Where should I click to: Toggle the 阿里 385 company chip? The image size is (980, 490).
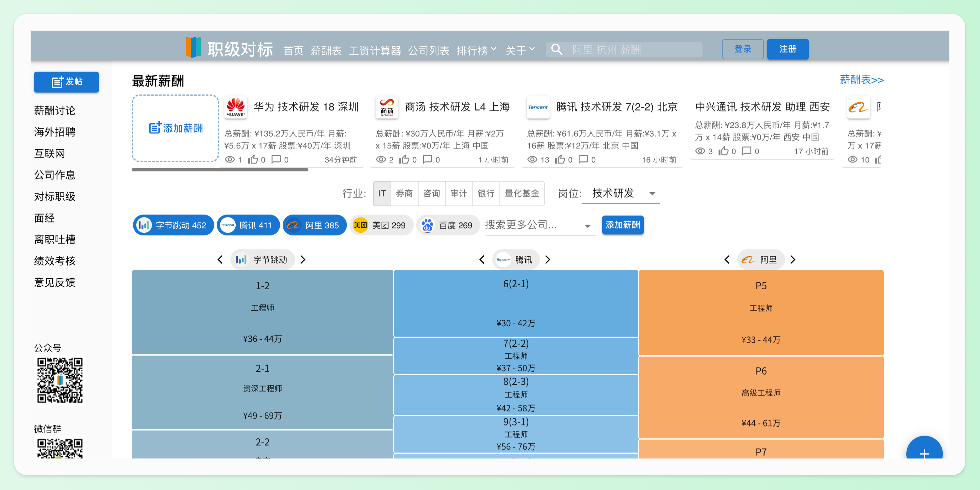coord(314,225)
